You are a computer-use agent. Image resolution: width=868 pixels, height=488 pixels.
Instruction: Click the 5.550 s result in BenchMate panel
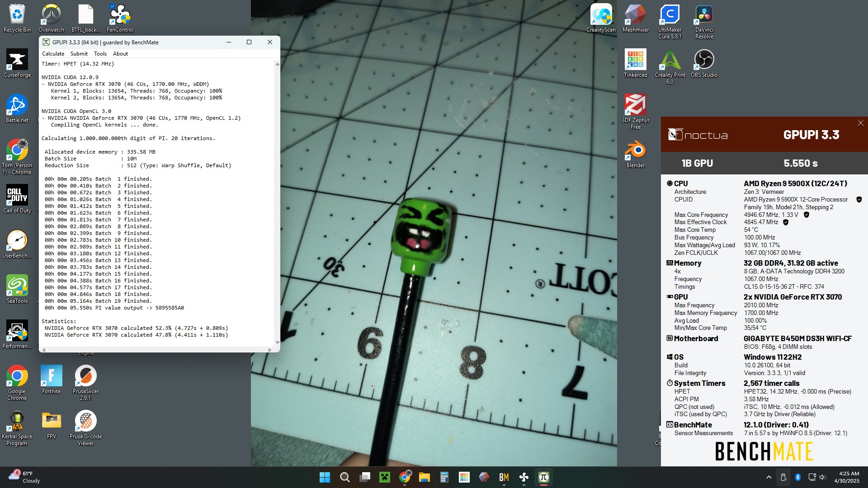[800, 163]
